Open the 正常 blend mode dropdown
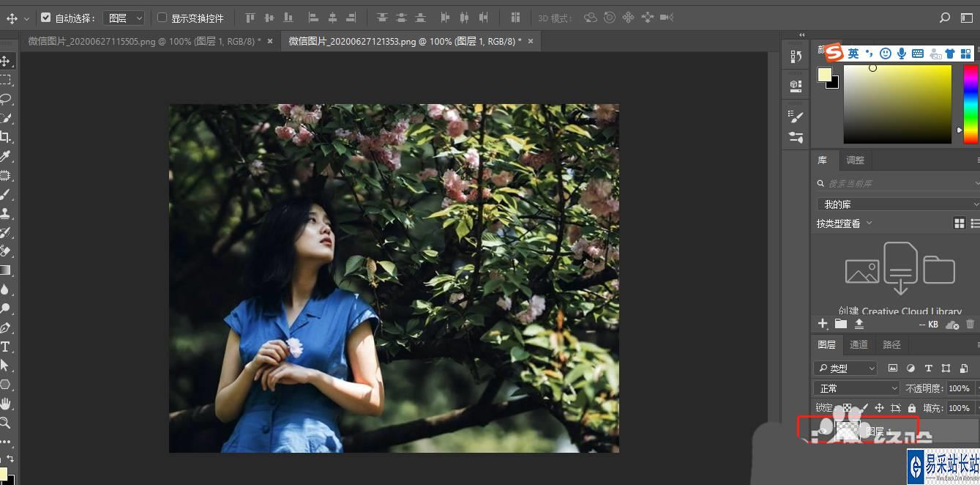This screenshot has height=485, width=980. pos(856,388)
